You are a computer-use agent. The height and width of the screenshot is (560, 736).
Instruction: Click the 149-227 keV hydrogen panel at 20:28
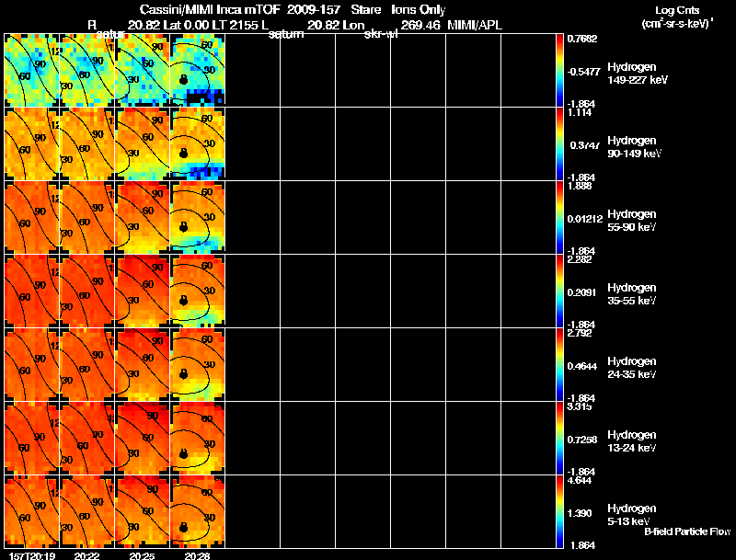coord(198,70)
